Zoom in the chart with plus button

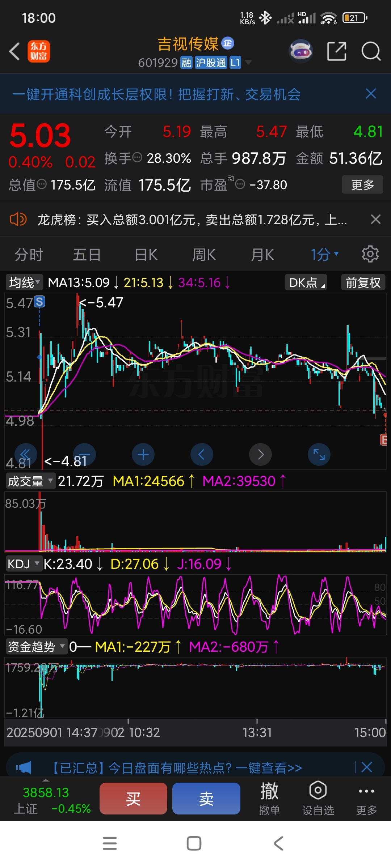pyautogui.click(x=143, y=454)
